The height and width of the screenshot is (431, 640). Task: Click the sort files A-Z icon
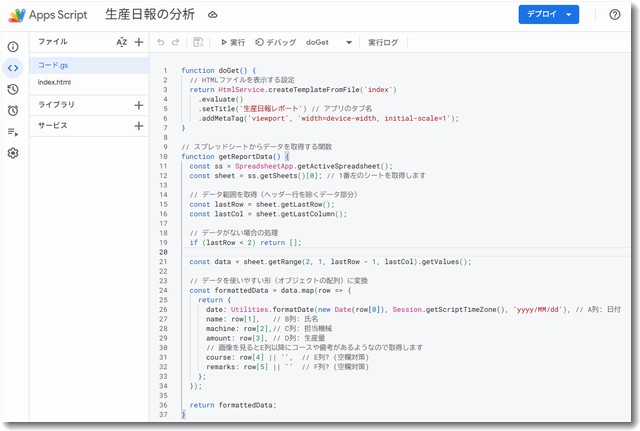tap(121, 42)
